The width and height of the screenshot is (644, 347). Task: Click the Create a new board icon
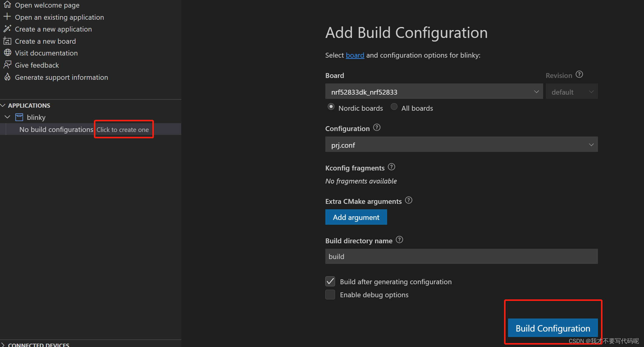coord(7,41)
